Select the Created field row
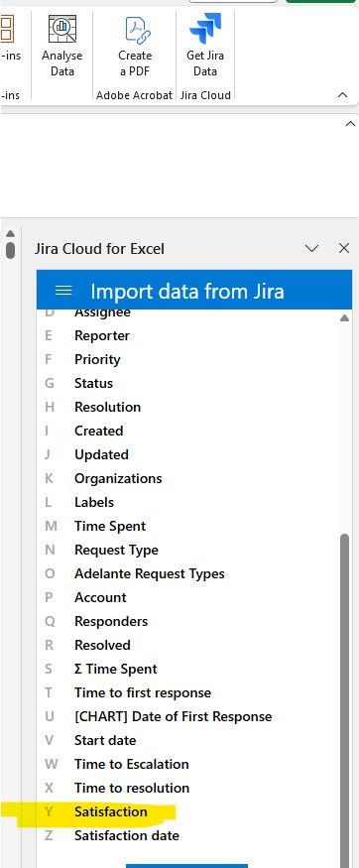The image size is (359, 868). [x=188, y=431]
